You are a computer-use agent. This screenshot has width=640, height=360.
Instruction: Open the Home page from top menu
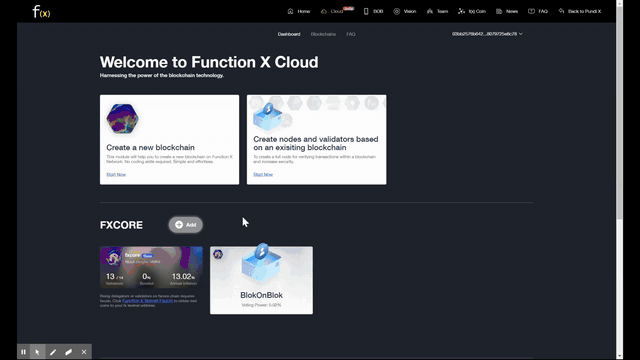303,11
